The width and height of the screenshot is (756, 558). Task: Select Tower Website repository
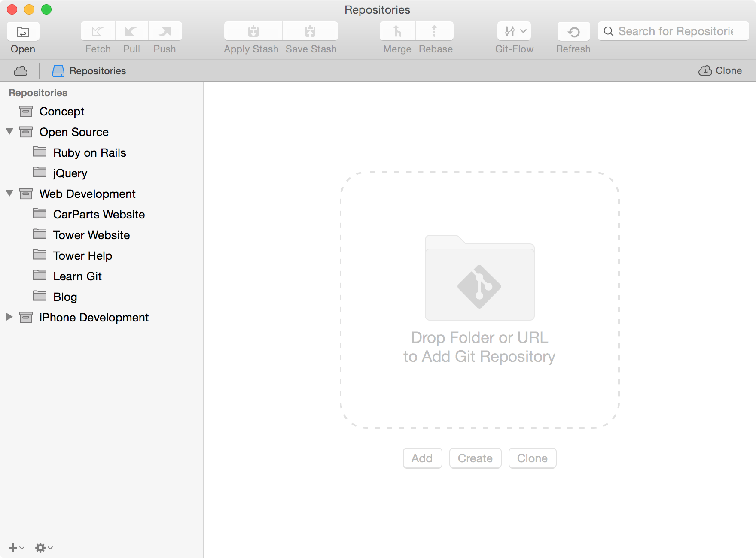point(101,235)
